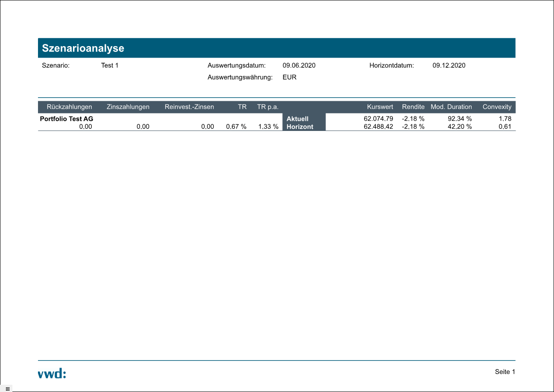The width and height of the screenshot is (554, 392).
Task: Click the Convexity column header
Action: point(497,107)
